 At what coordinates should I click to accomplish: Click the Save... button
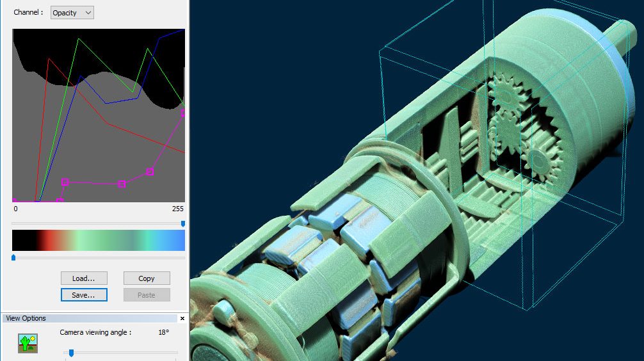pyautogui.click(x=84, y=295)
